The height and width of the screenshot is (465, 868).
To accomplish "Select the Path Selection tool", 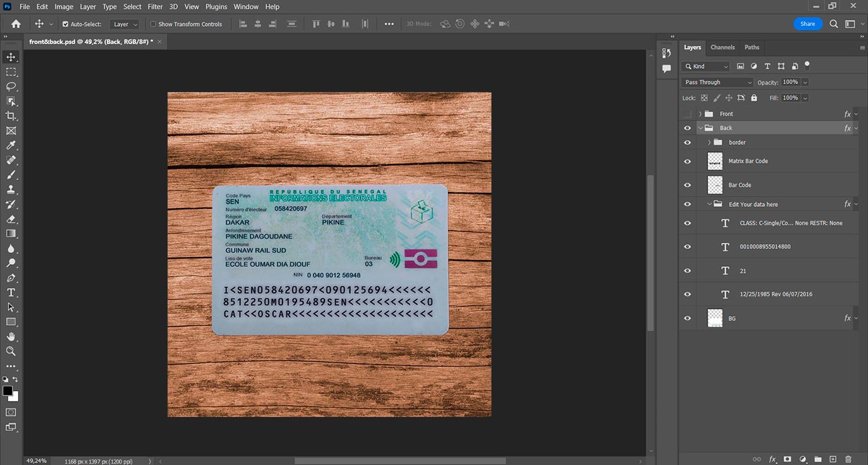I will point(11,307).
